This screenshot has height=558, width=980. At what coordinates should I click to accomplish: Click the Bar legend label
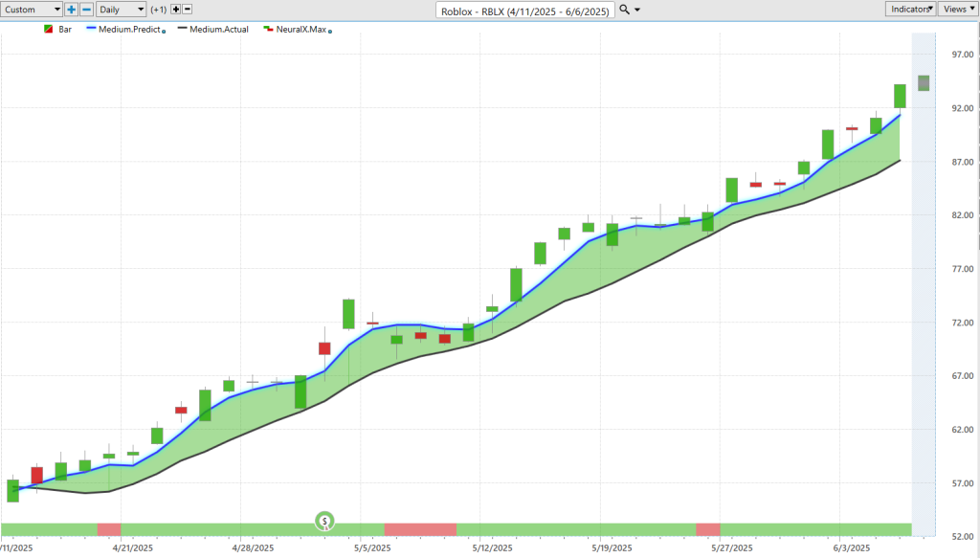[x=65, y=30]
